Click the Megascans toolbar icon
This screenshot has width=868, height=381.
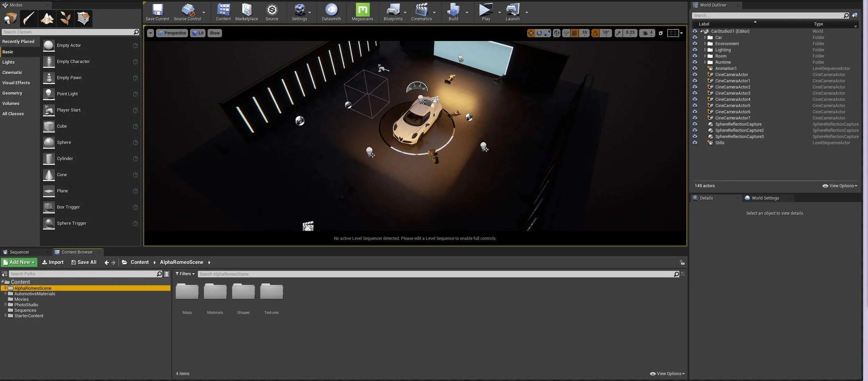tap(362, 10)
